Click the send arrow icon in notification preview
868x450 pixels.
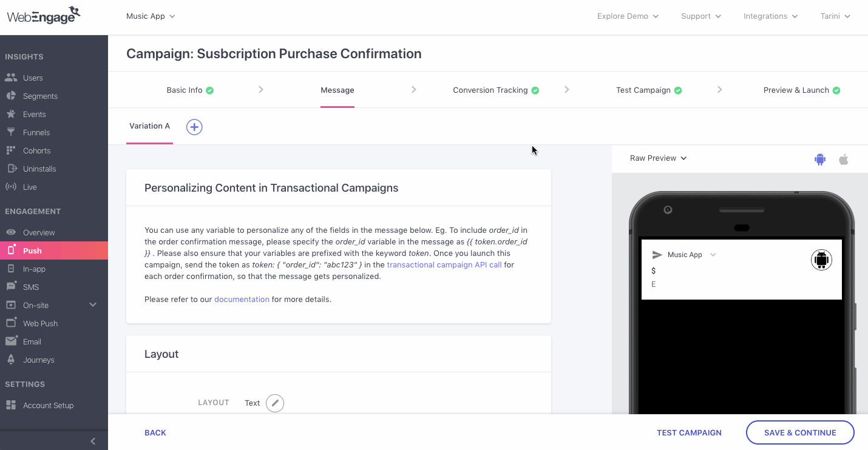click(657, 255)
